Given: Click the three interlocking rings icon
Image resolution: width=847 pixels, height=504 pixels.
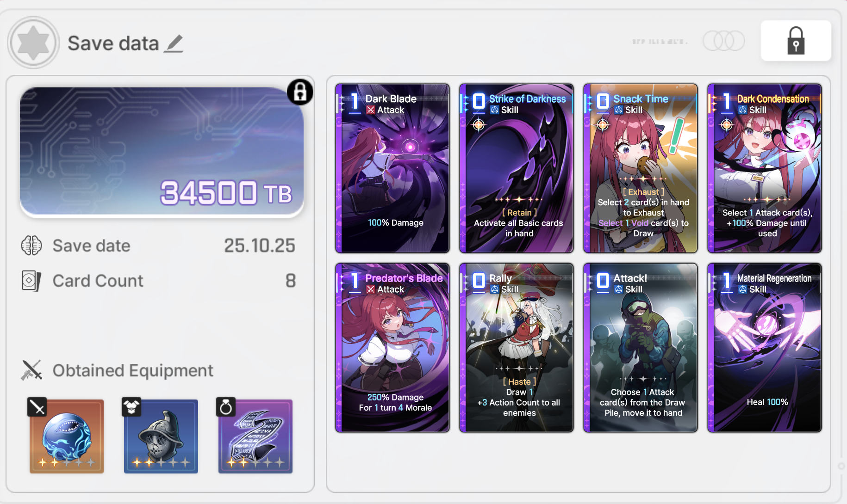Looking at the screenshot, I should point(723,41).
